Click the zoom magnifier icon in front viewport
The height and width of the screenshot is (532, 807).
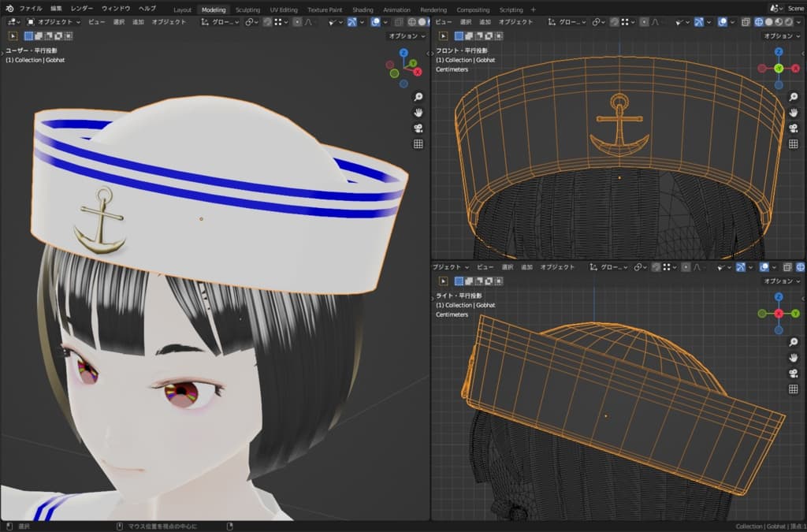coord(794,97)
